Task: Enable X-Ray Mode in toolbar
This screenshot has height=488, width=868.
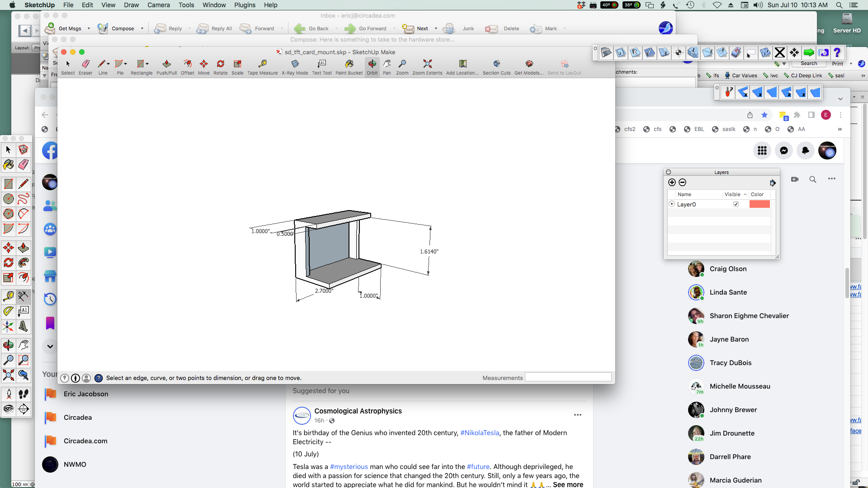Action: [295, 66]
